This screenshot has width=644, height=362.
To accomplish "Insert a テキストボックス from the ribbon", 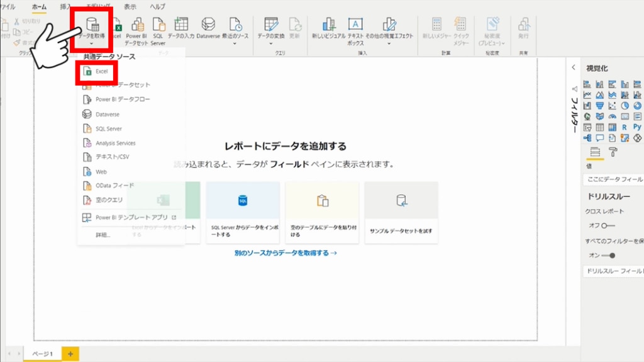I will 355,31.
